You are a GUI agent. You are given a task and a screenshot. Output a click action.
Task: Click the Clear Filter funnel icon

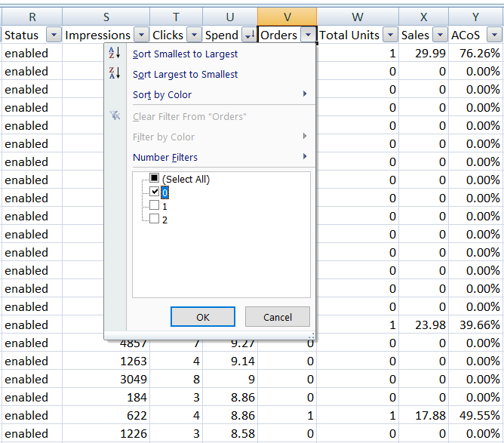(x=115, y=115)
